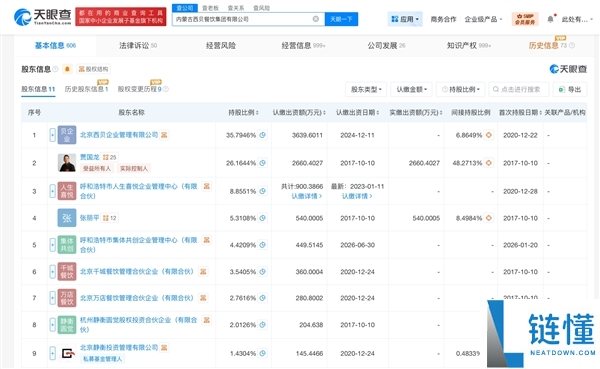Switch to the 法律诉讼 tab
The height and width of the screenshot is (369, 600).
coord(138,46)
